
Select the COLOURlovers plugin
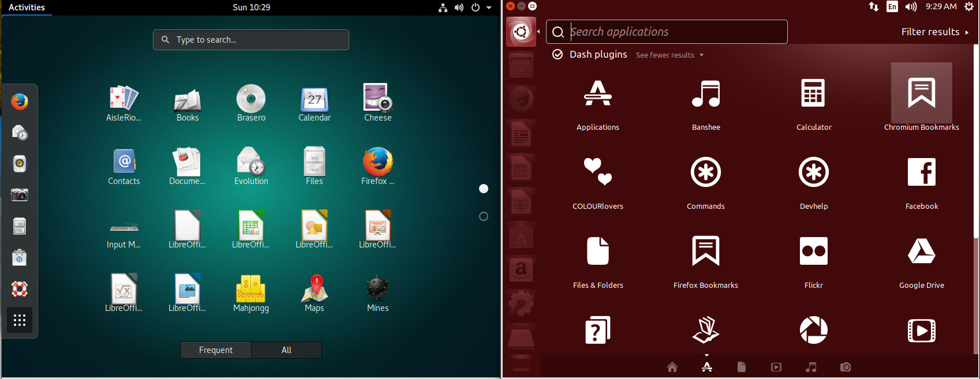[x=598, y=172]
